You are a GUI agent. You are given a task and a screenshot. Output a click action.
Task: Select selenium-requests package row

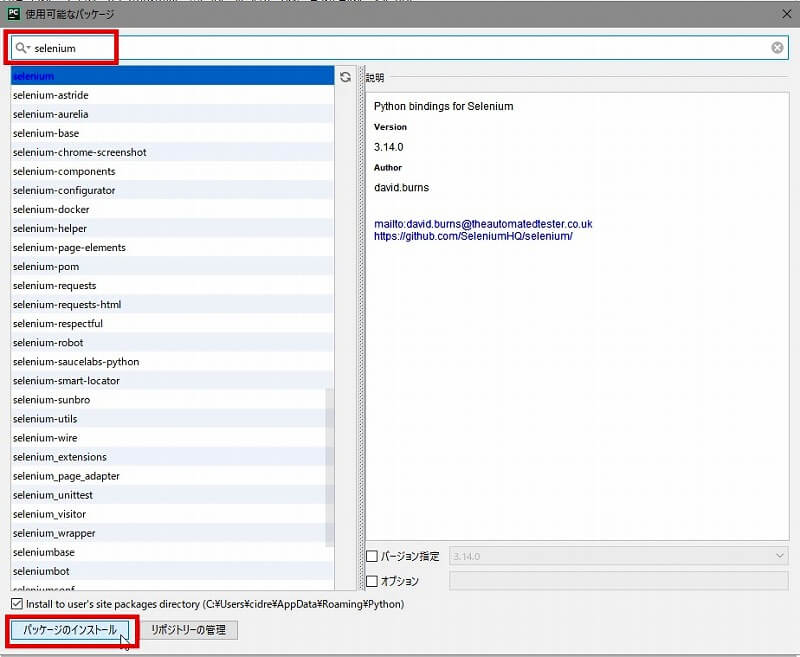point(172,286)
